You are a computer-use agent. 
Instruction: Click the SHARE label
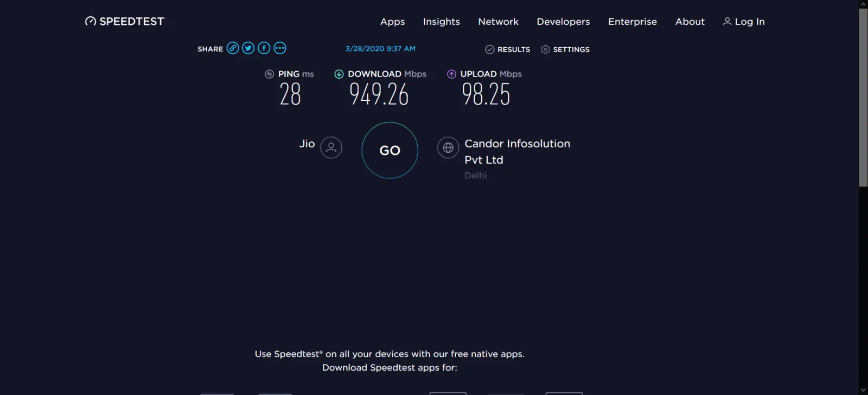(x=210, y=49)
